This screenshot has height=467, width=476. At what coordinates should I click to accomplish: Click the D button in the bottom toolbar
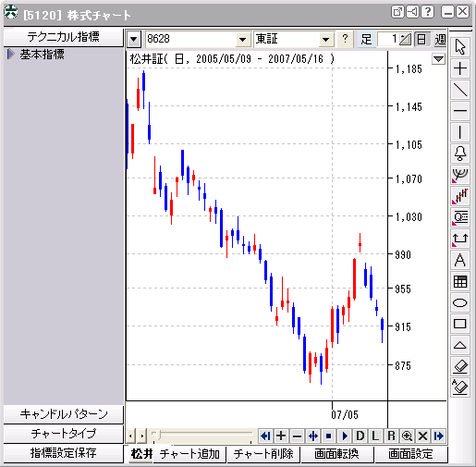point(360,436)
